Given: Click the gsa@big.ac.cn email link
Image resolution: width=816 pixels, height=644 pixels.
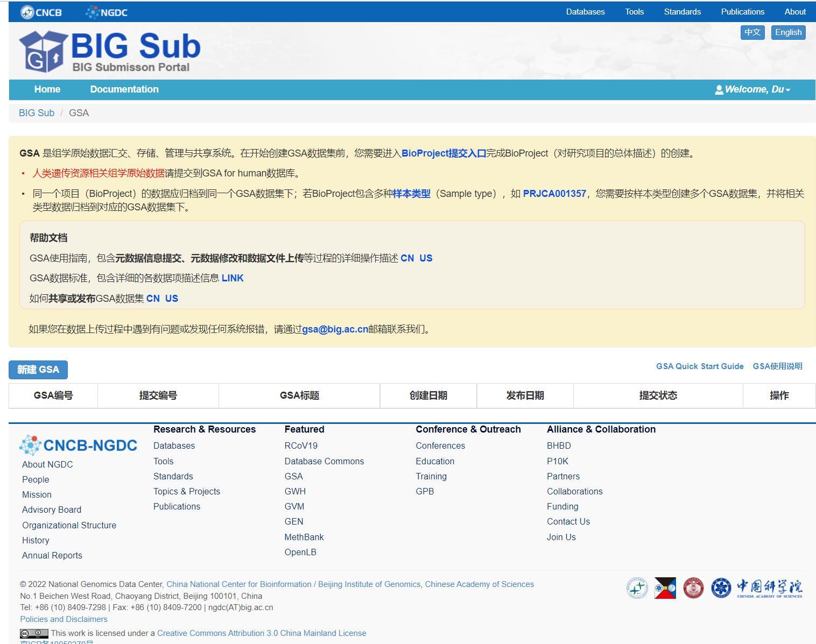Looking at the screenshot, I should 335,329.
